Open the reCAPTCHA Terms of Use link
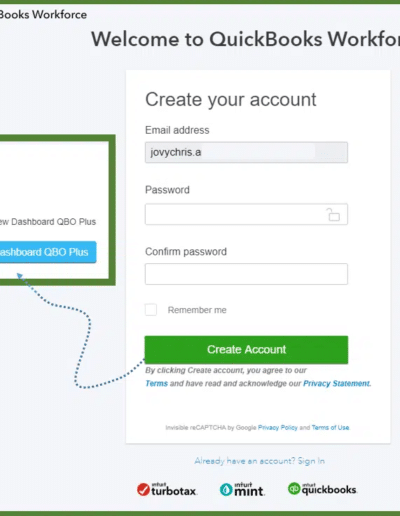 (330, 428)
